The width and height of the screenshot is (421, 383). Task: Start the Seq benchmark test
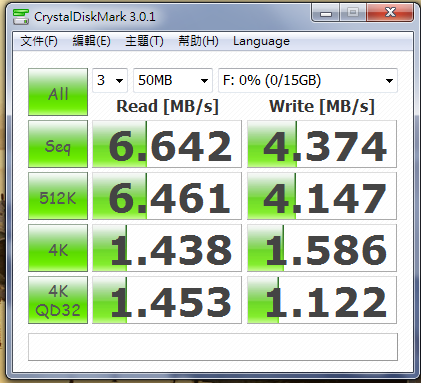pos(58,144)
